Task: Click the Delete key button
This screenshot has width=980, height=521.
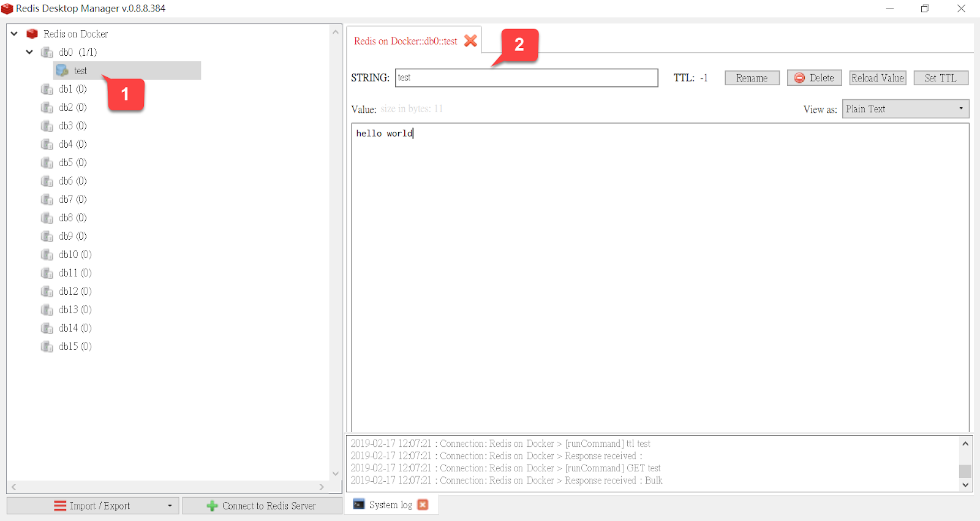Action: coord(815,78)
